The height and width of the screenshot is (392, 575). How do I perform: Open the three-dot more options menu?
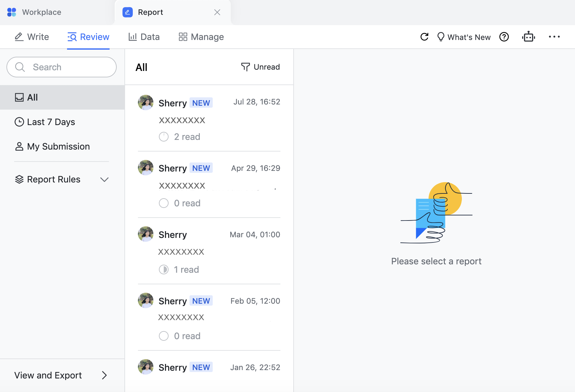(x=554, y=37)
